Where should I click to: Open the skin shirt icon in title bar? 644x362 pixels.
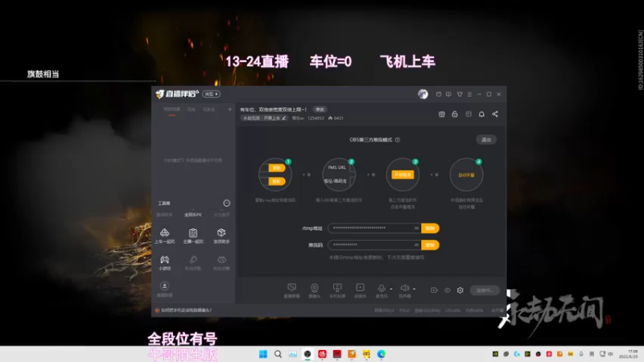point(460,94)
